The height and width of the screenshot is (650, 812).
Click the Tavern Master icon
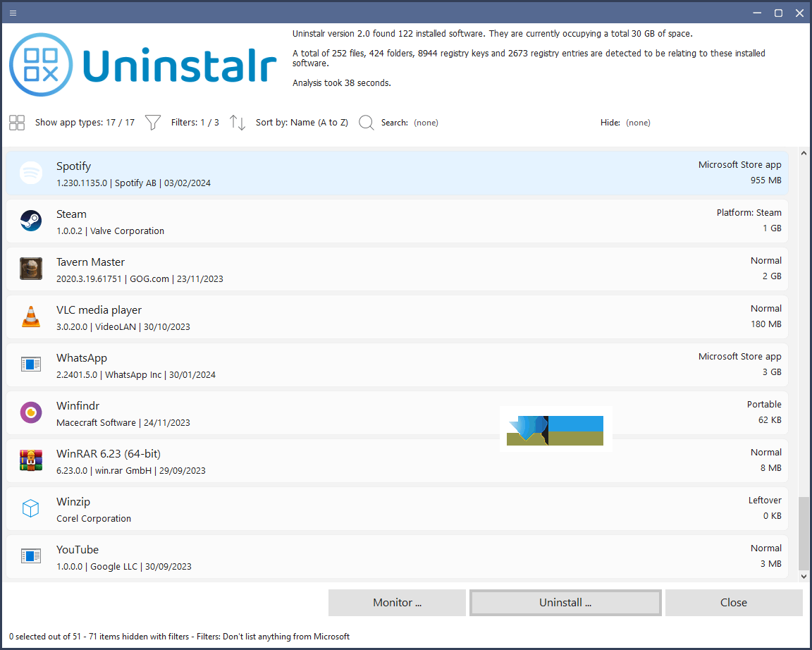click(x=31, y=269)
